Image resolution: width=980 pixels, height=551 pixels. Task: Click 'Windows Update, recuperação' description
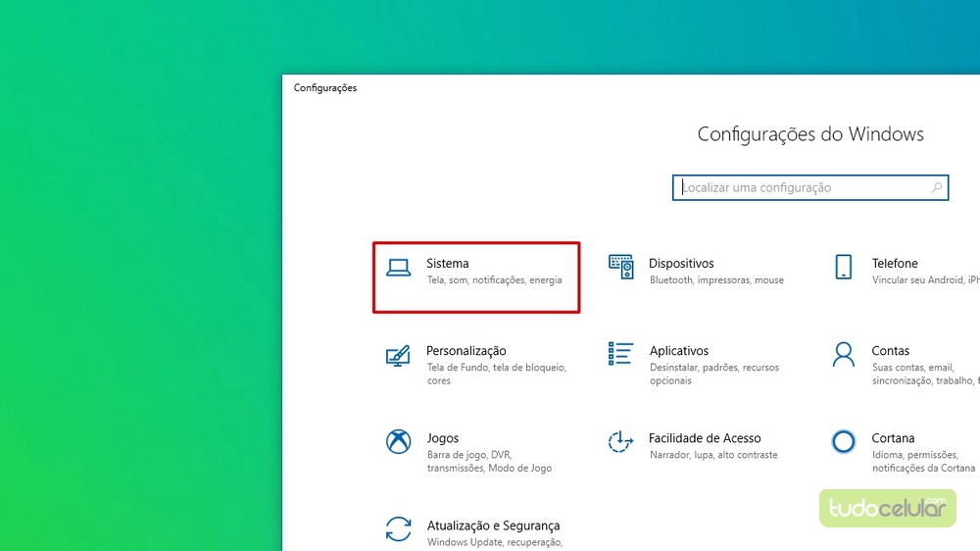[x=494, y=543]
